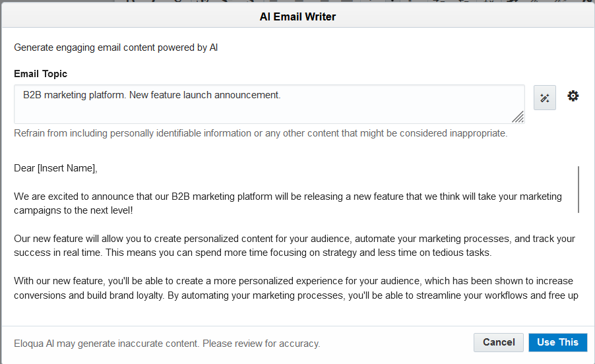Click the Use This button
This screenshot has height=364, width=595.
pyautogui.click(x=558, y=342)
